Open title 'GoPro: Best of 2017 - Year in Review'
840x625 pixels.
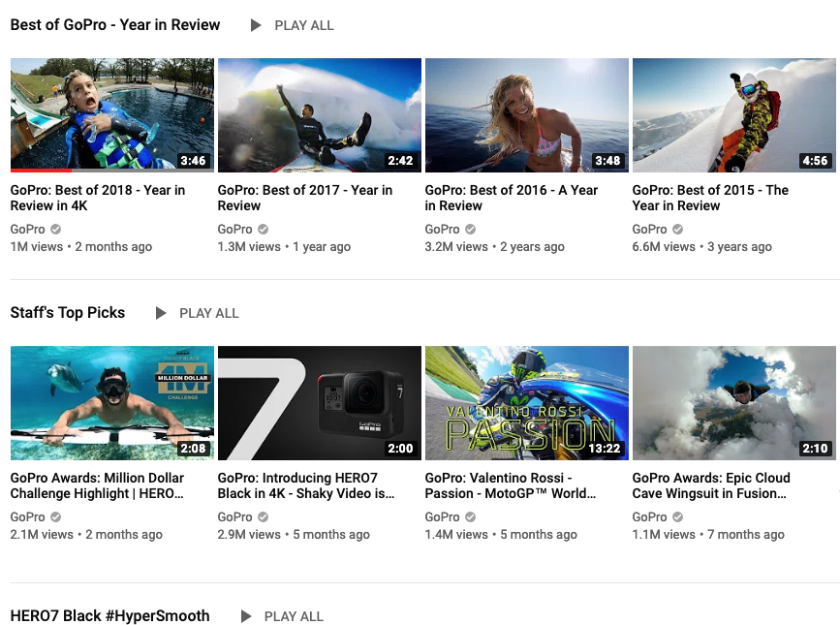tap(305, 198)
